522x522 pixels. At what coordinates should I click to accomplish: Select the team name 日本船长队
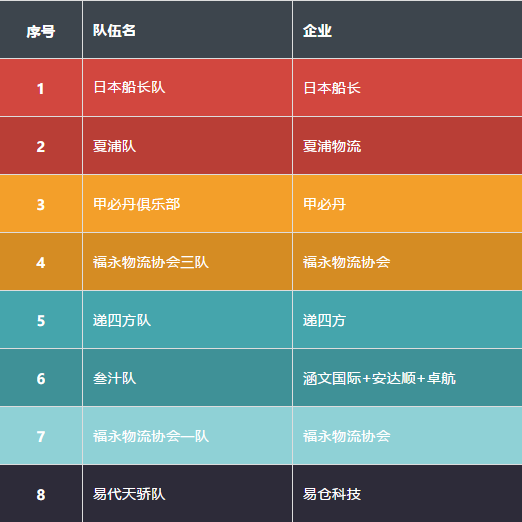(129, 87)
